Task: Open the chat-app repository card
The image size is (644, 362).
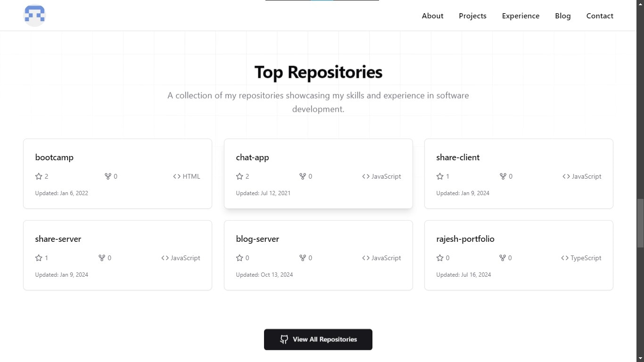Action: tap(318, 173)
